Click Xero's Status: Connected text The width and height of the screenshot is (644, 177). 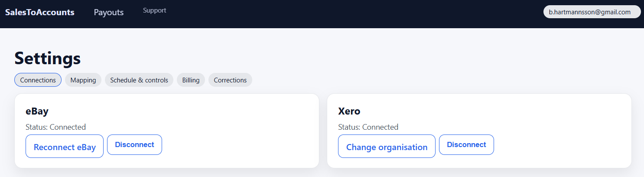368,127
